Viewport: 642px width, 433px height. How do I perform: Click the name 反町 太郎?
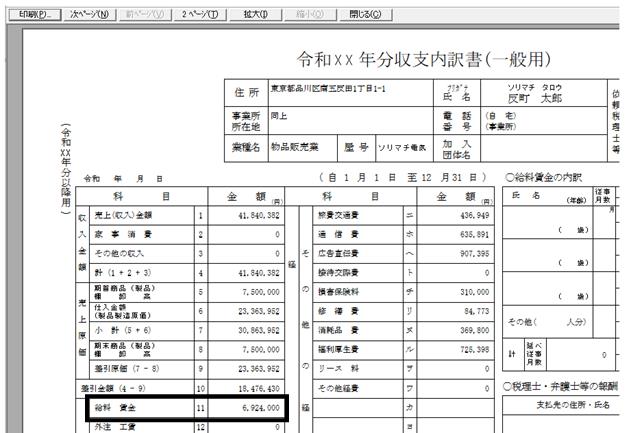tap(535, 98)
